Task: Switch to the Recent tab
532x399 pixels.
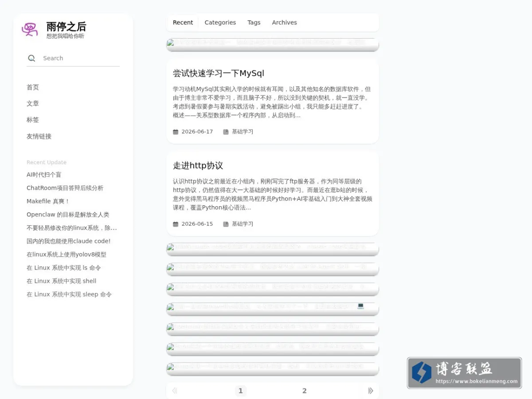Action: (183, 23)
